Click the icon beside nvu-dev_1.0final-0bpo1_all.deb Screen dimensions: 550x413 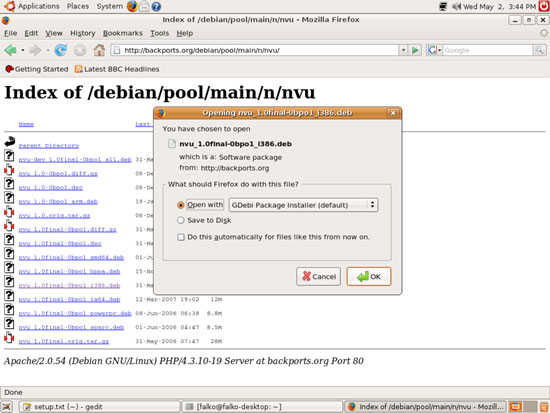9,156
